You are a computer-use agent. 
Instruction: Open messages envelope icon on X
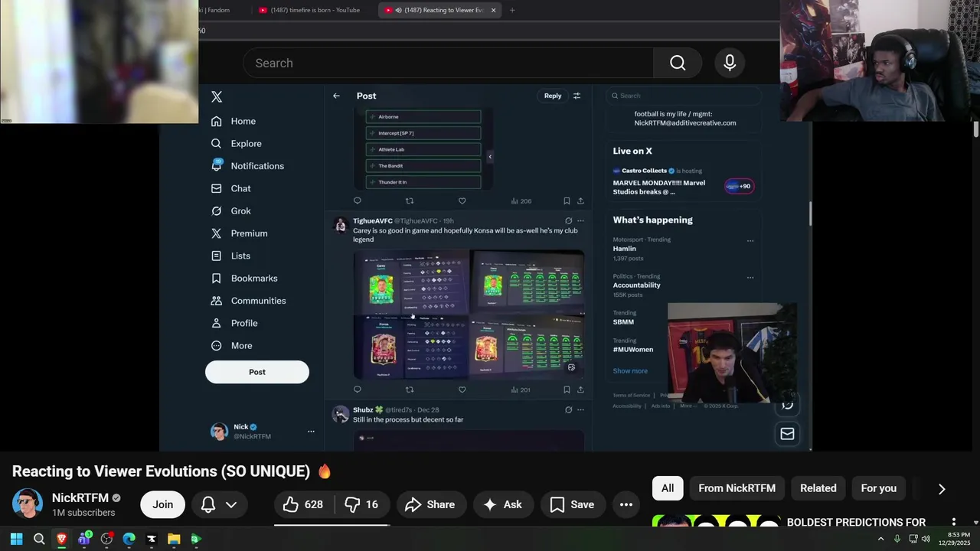(x=787, y=434)
